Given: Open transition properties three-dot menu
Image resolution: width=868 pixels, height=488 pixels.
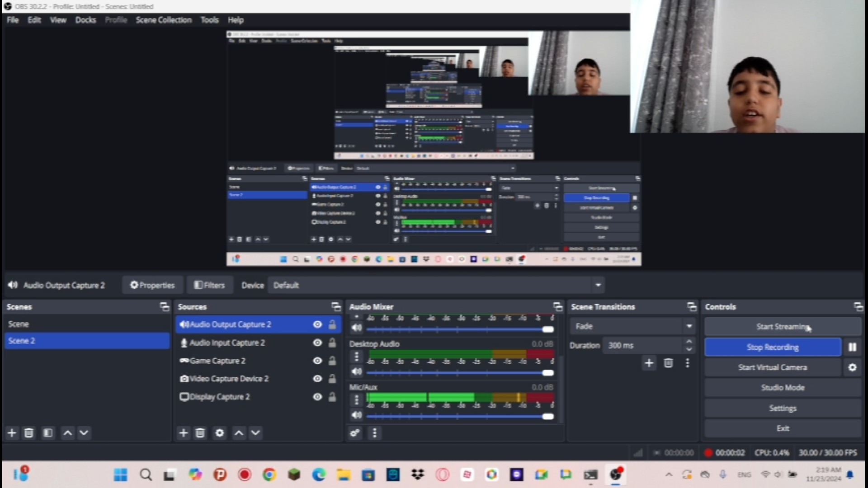Looking at the screenshot, I should pos(688,363).
